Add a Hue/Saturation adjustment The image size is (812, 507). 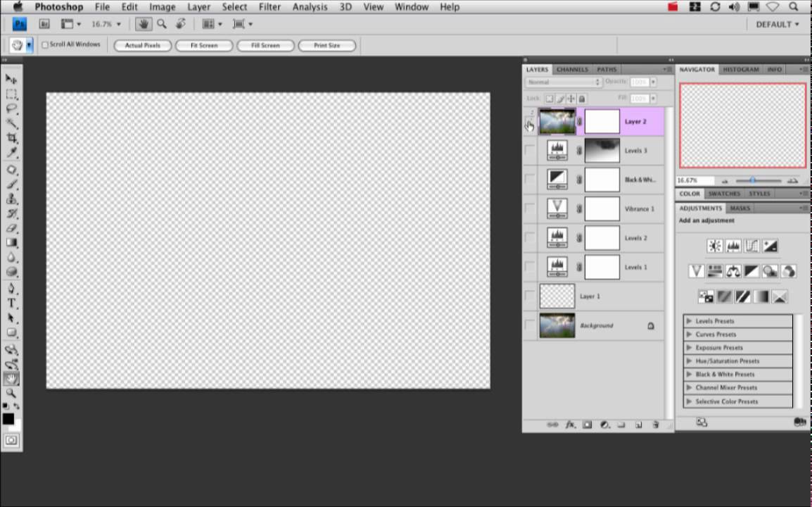715,270
